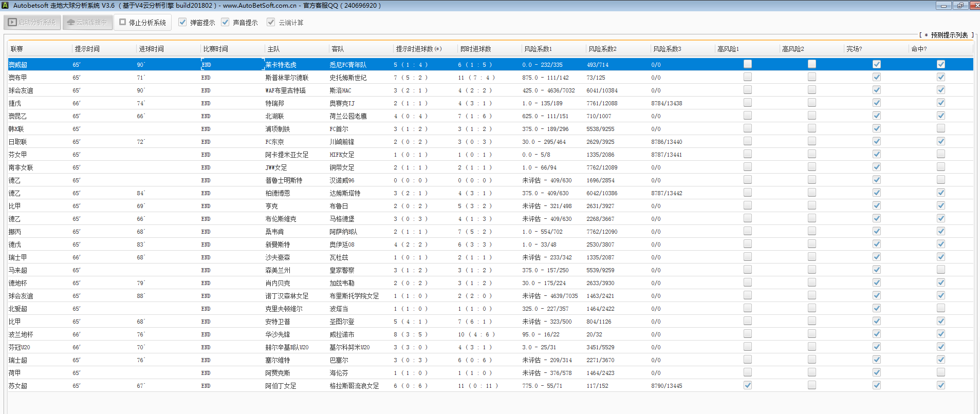Viewport: 980px width, 414px height.
Task: Uncheck 高风险1 for the 阿伯丁女足 row
Action: 748,385
